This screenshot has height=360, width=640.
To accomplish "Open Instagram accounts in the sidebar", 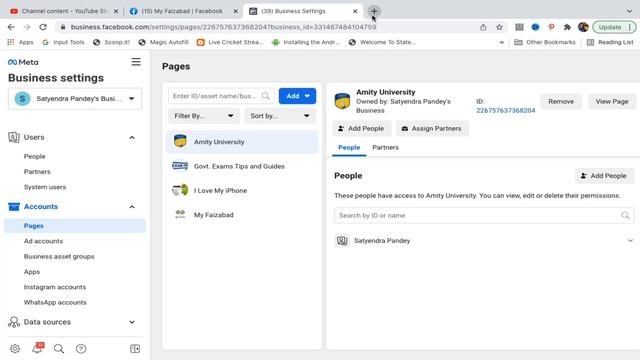I will (x=55, y=287).
